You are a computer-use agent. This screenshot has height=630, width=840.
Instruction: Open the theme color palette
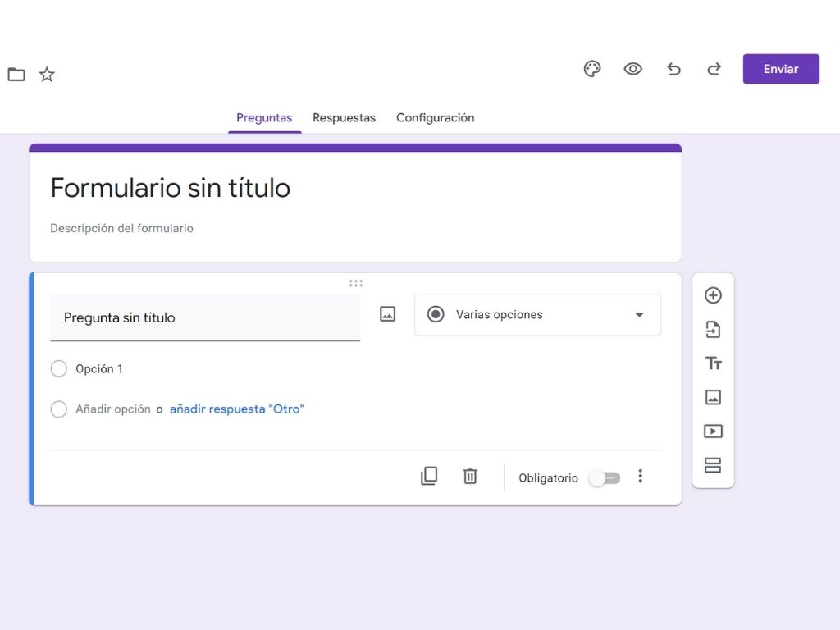[x=592, y=69]
